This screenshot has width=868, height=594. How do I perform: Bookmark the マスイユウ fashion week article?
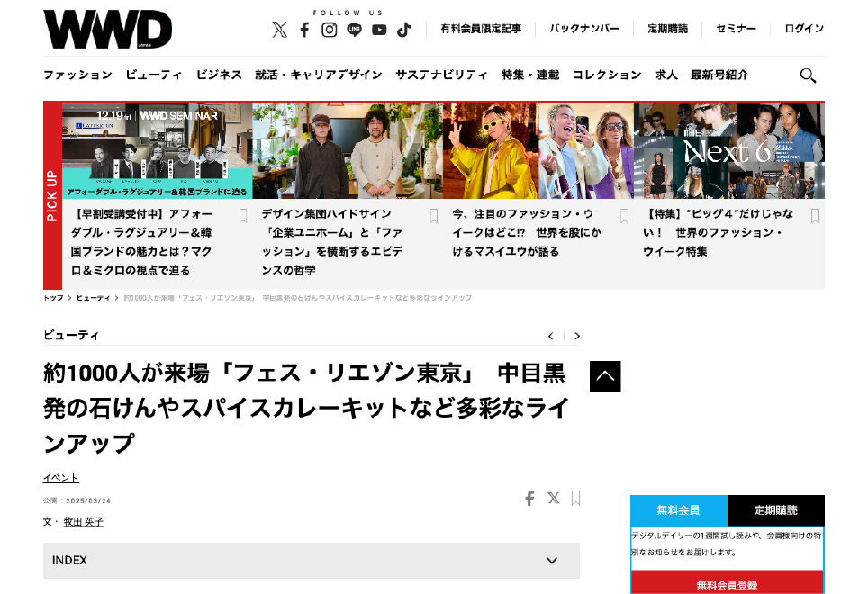[x=623, y=216]
